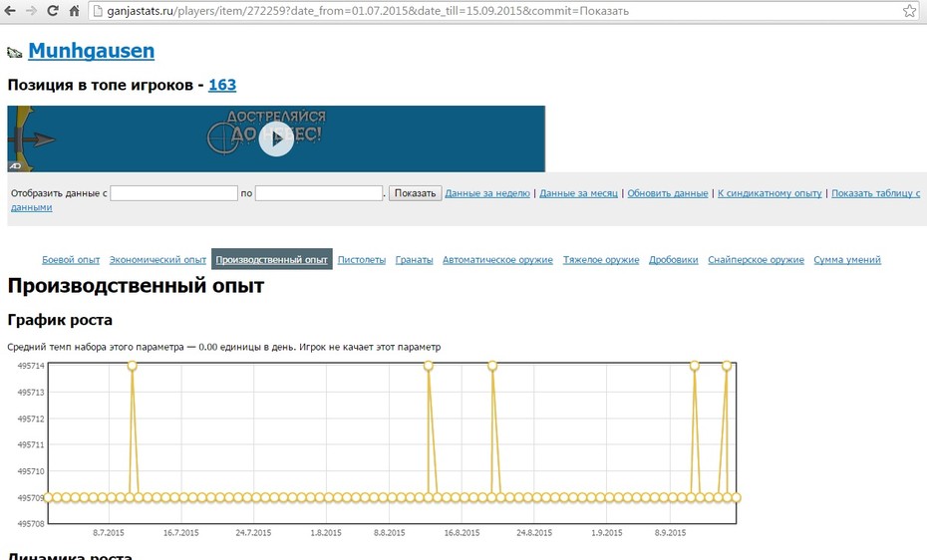
Task: Switch to Боевой опыт tab
Action: click(71, 260)
